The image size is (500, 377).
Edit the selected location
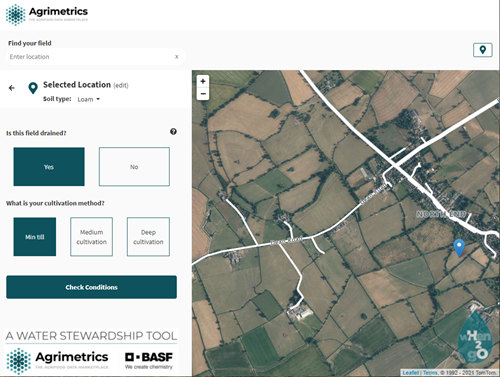click(x=121, y=85)
